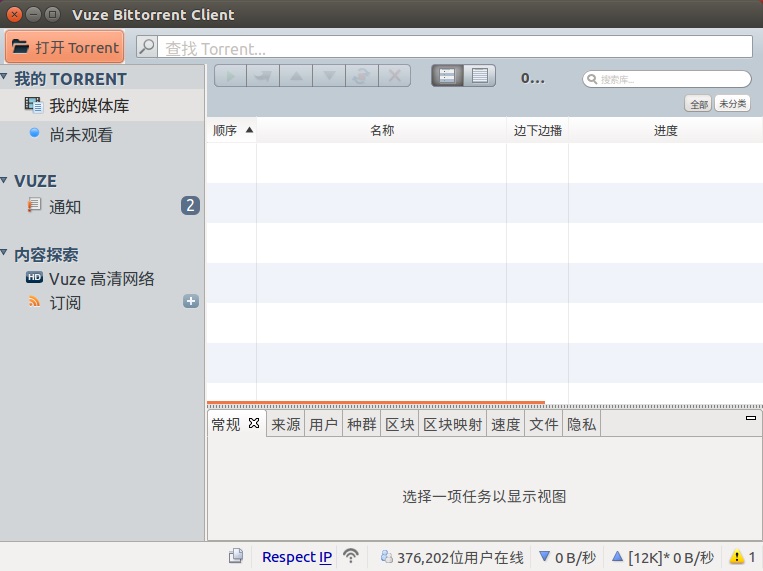Click the magnifier icon in library search
This screenshot has width=763, height=571.
coord(592,79)
